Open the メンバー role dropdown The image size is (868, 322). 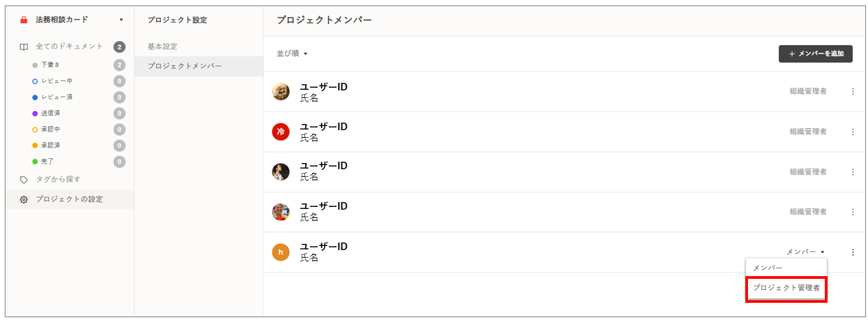point(805,252)
